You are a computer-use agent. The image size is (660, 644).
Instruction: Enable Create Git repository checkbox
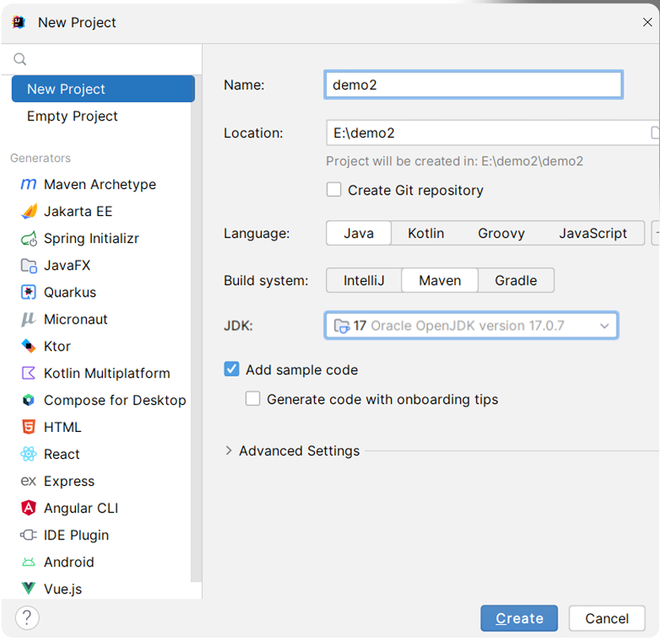pos(334,190)
